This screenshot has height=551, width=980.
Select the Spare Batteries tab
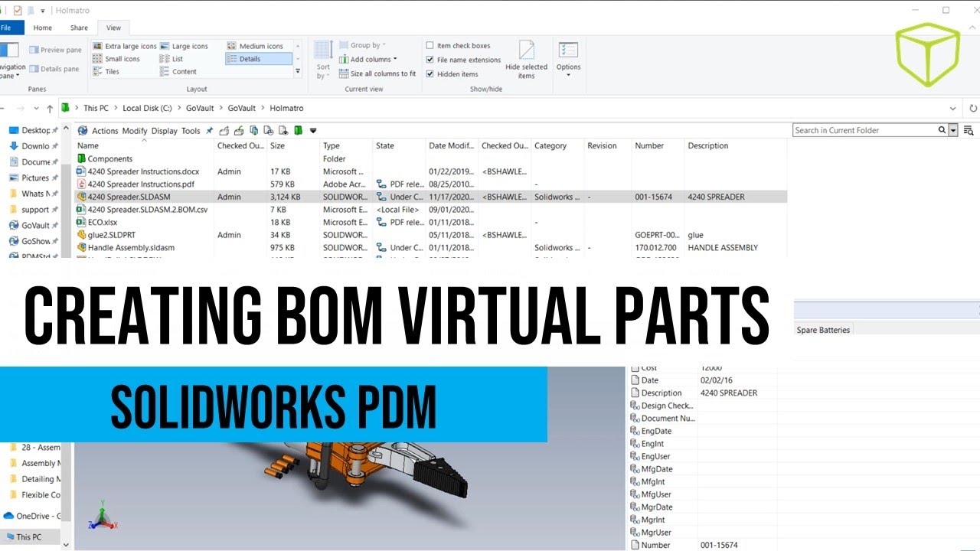click(x=823, y=330)
